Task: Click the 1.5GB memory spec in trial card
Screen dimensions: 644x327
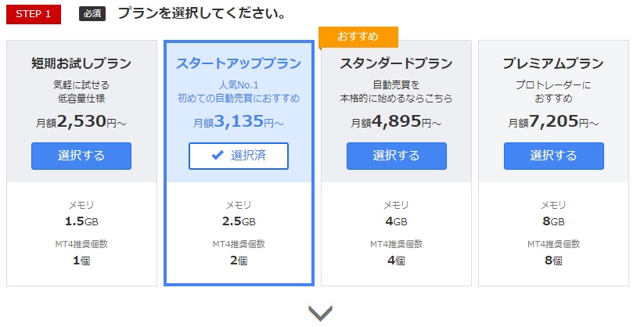Action: pos(81,221)
